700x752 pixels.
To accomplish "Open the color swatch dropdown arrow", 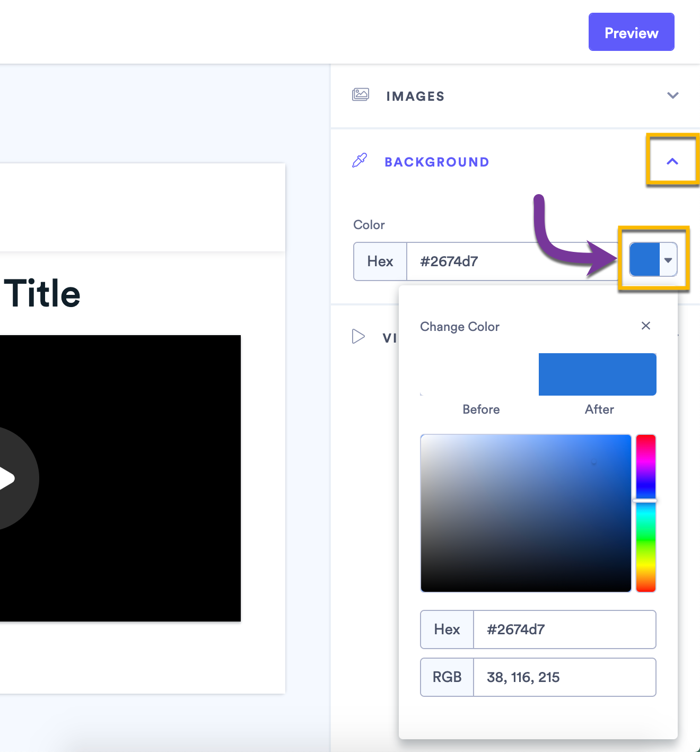I will click(668, 260).
